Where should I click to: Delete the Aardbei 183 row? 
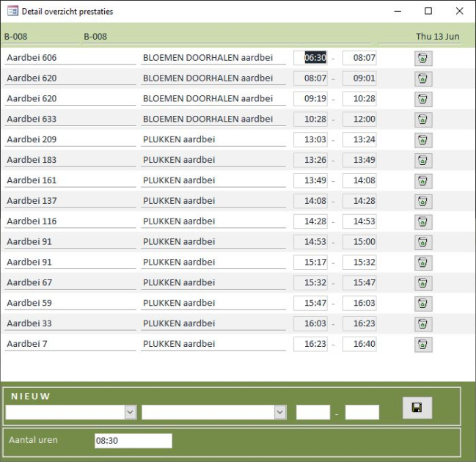tap(423, 161)
